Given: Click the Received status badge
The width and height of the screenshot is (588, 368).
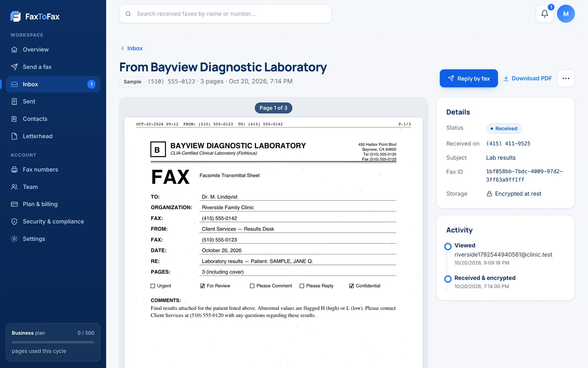Looking at the screenshot, I should [x=504, y=128].
